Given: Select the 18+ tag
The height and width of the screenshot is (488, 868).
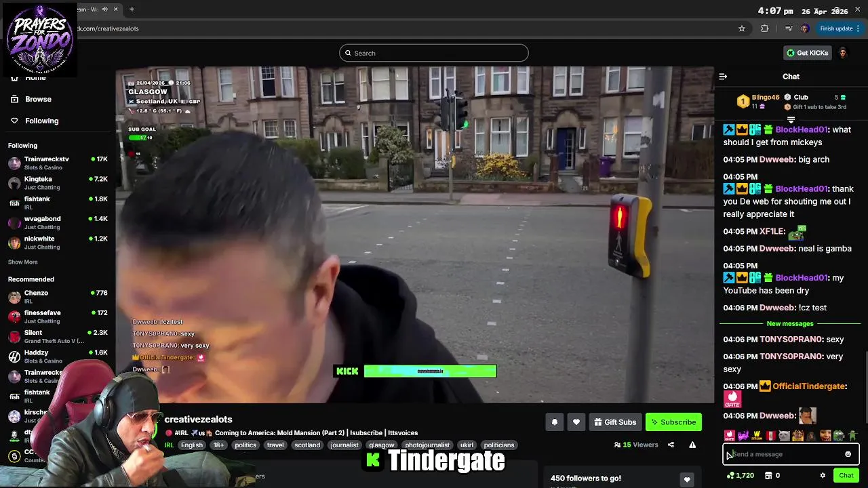Looking at the screenshot, I should 218,445.
